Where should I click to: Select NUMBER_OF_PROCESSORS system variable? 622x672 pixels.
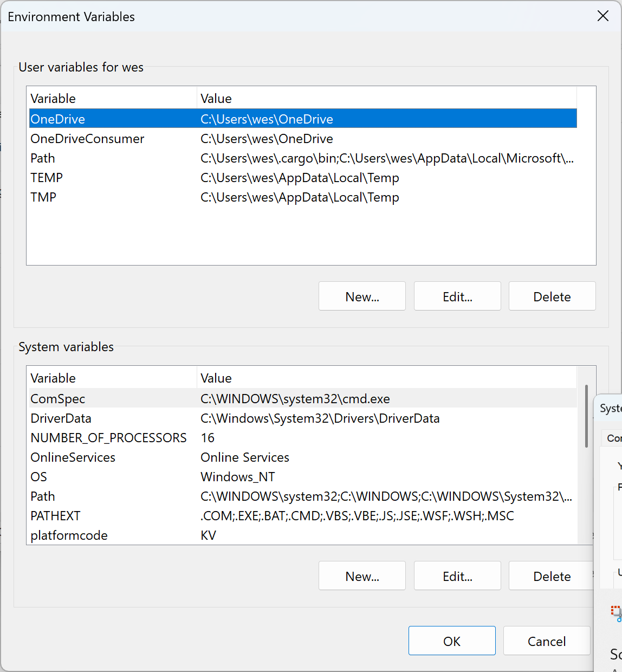(x=303, y=437)
